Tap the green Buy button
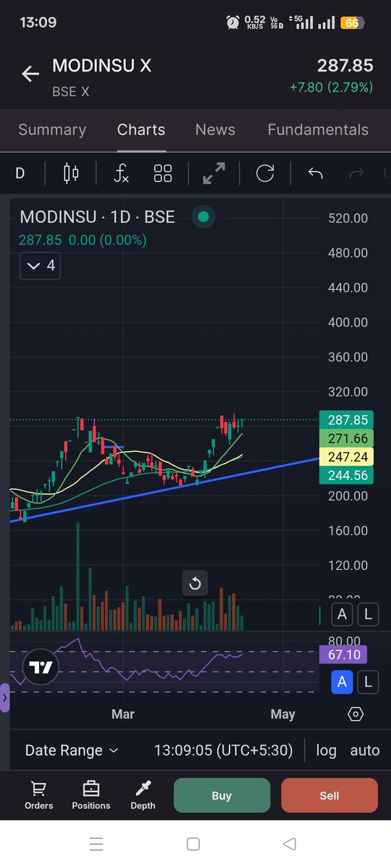Image resolution: width=391 pixels, height=868 pixels. point(222,796)
